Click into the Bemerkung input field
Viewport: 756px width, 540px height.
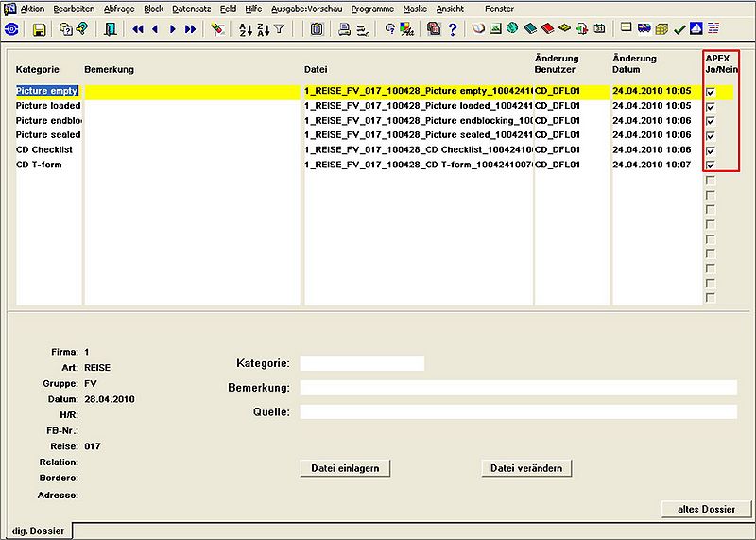518,388
